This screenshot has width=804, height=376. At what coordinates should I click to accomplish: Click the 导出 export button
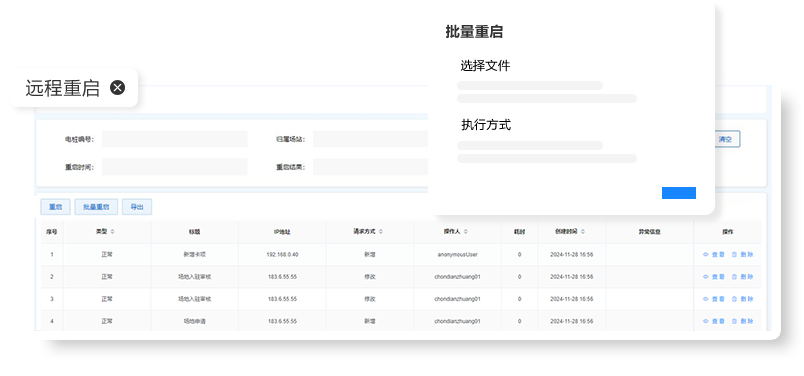point(136,207)
